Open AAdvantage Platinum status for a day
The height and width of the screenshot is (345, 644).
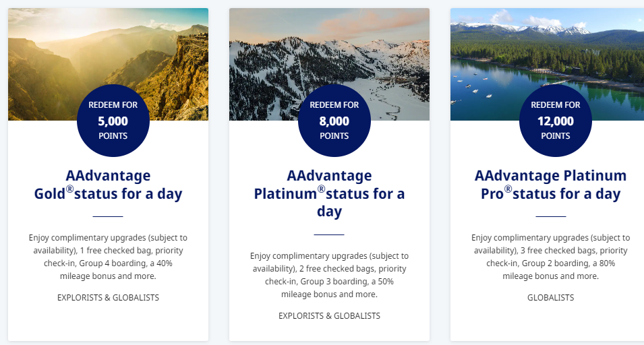pos(329,193)
